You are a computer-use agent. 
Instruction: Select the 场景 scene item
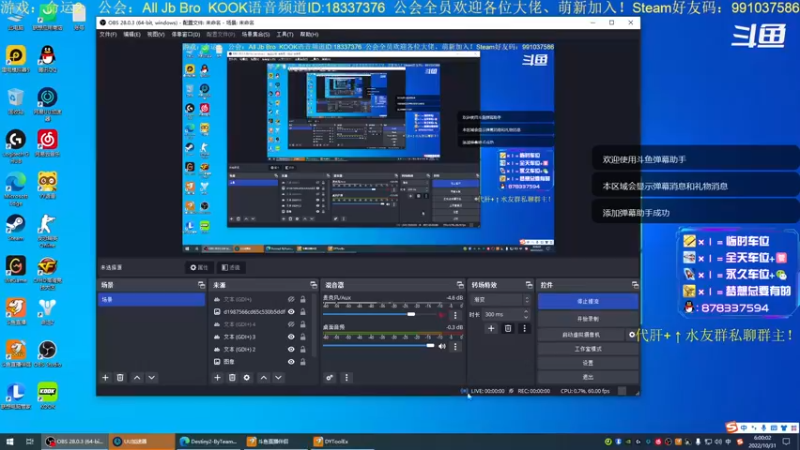pyautogui.click(x=152, y=299)
